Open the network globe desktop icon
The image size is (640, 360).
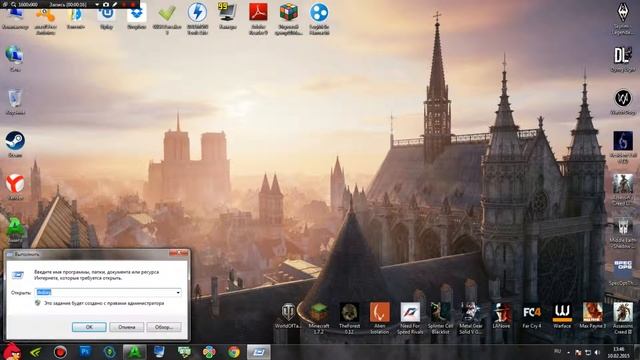coord(15,55)
